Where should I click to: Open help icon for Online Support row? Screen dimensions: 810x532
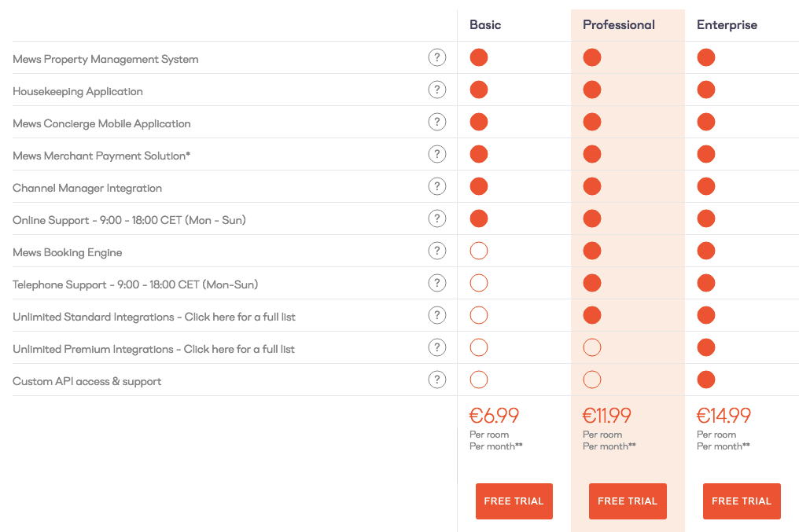[x=436, y=218]
